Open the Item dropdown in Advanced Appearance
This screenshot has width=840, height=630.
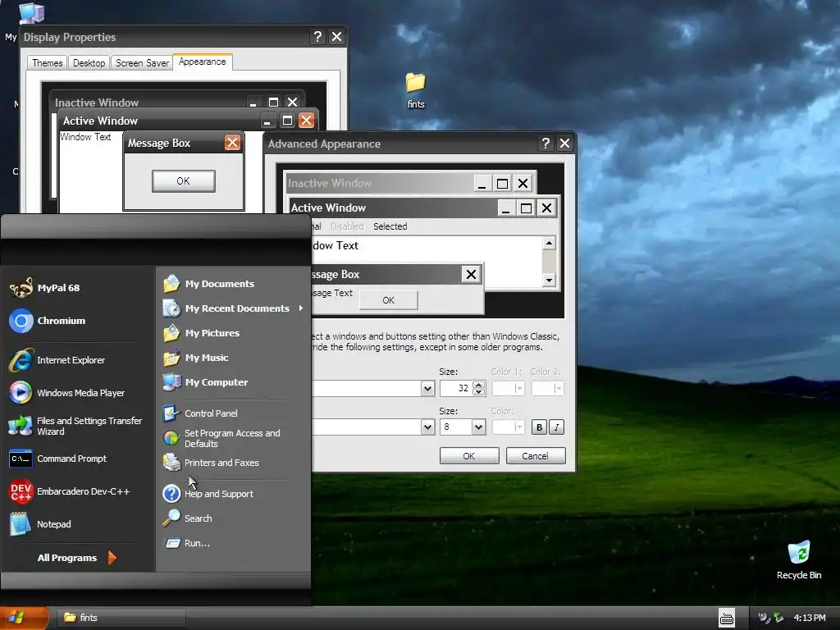point(427,388)
